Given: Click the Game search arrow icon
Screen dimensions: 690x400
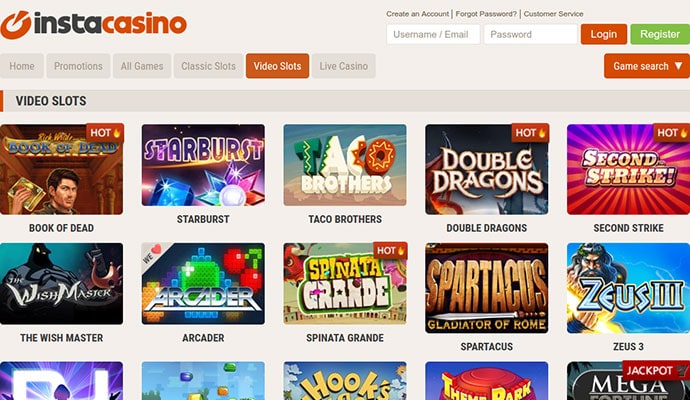Looking at the screenshot, I should pos(679,66).
